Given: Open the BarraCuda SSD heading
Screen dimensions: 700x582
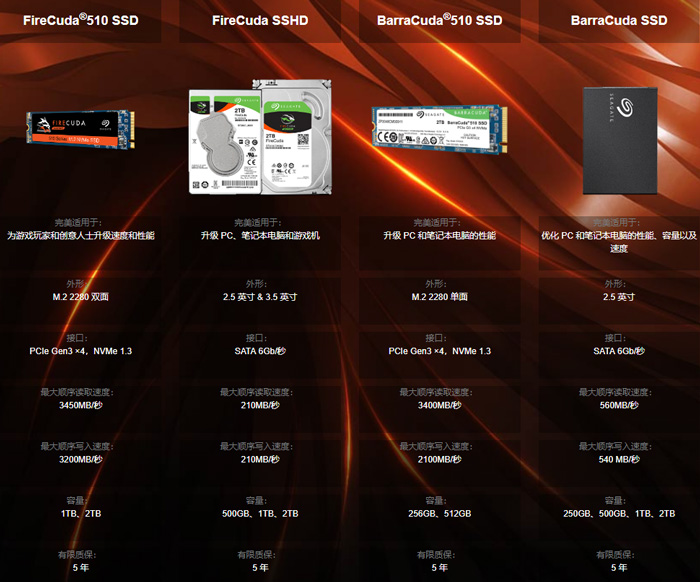Looking at the screenshot, I should [x=619, y=21].
